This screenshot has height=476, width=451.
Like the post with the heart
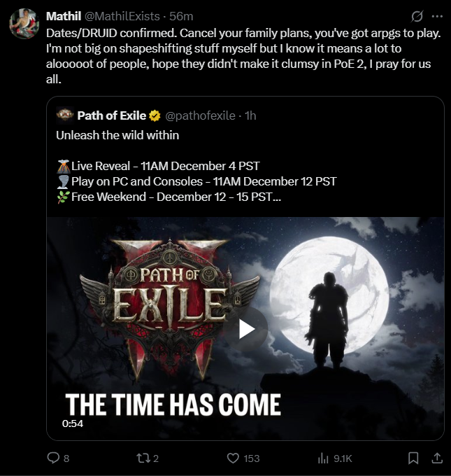click(234, 458)
